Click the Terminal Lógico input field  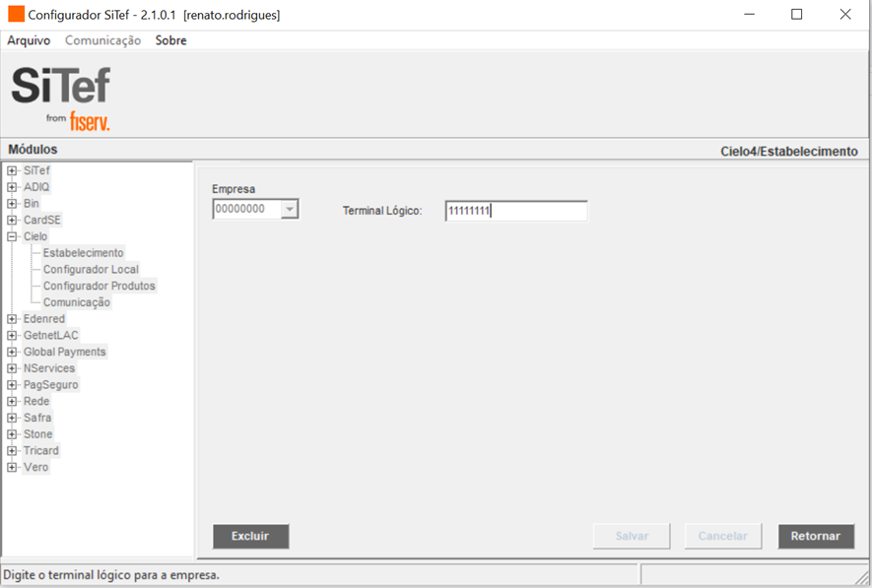(516, 211)
